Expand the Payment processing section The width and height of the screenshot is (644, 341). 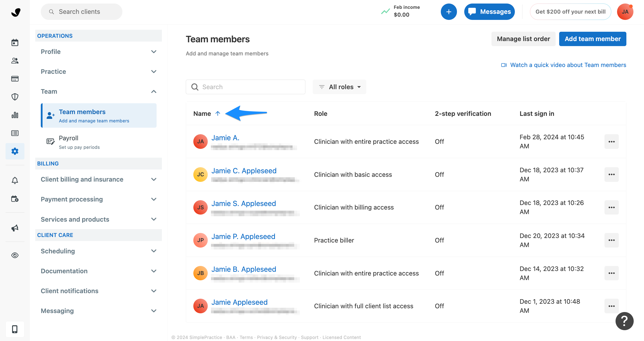coord(99,199)
